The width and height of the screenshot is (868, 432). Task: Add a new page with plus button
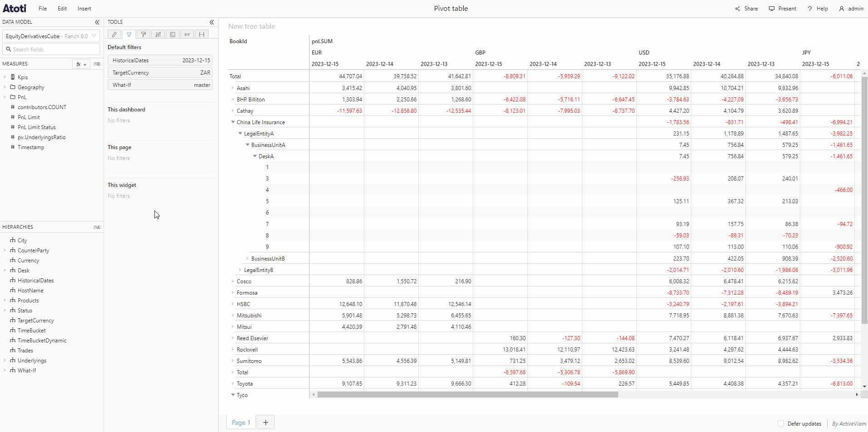point(266,422)
